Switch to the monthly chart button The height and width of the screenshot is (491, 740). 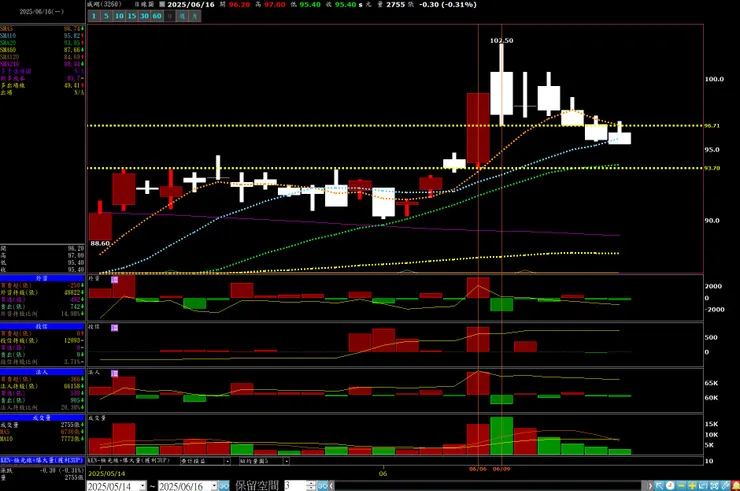point(195,16)
